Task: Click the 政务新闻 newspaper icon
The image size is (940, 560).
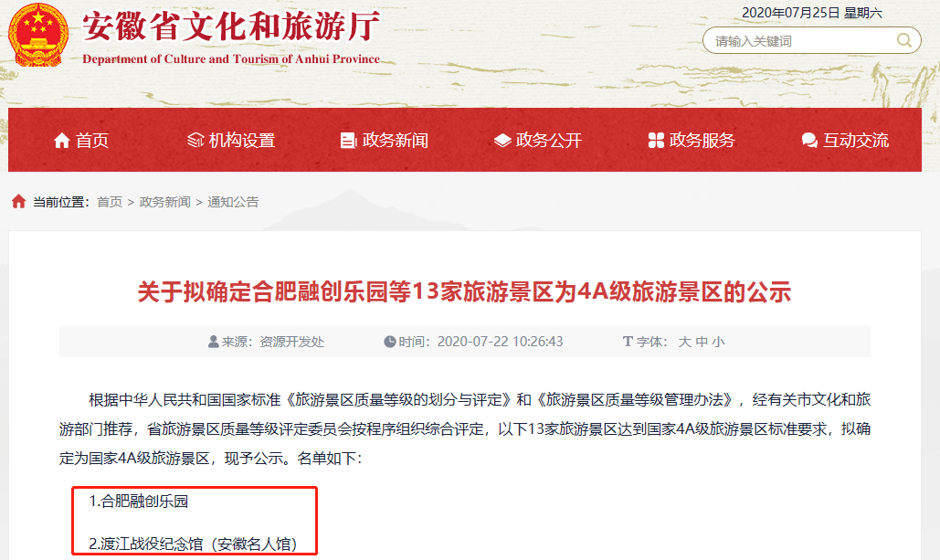Action: click(x=348, y=141)
